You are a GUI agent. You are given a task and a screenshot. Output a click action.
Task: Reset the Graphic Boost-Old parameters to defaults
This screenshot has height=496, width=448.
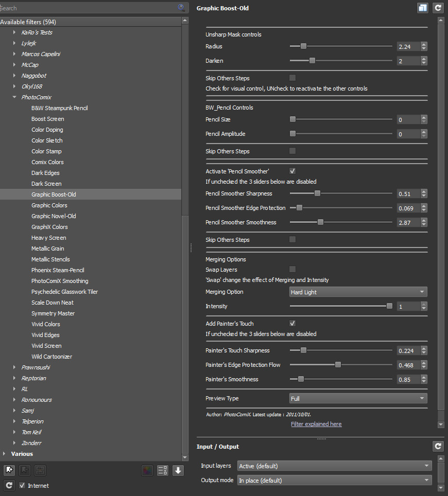click(x=438, y=8)
